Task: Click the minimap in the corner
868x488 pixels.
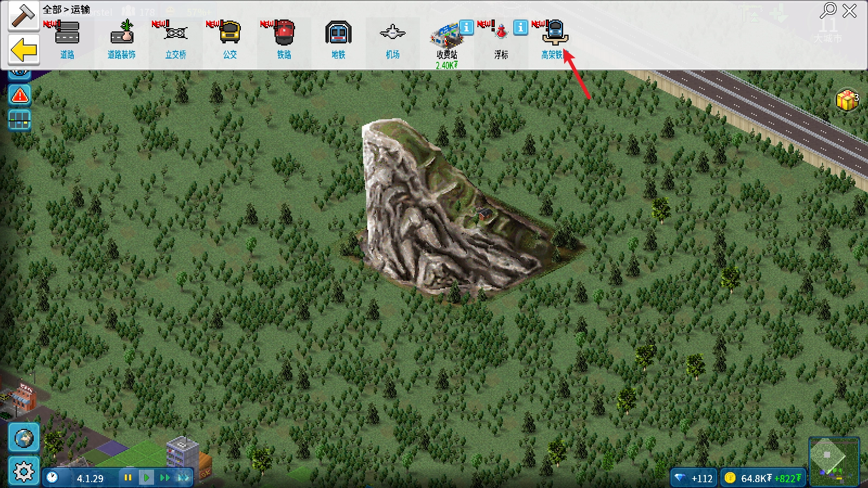Action: tap(834, 461)
